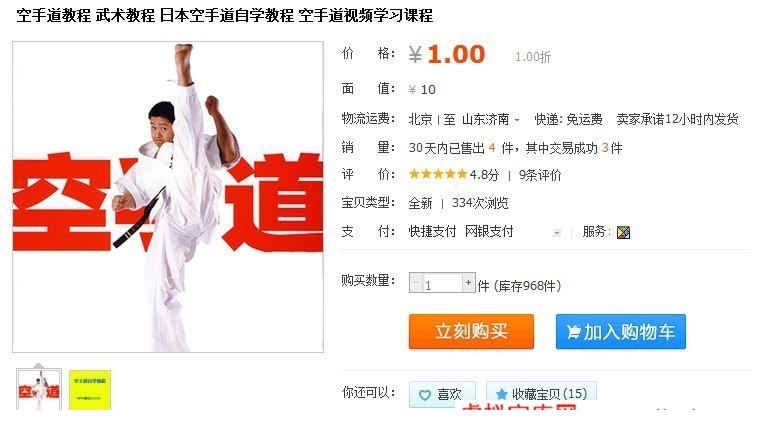The width and height of the screenshot is (759, 433).
Task: Save item via 收藏宝贝 (15) button
Action: click(x=541, y=394)
